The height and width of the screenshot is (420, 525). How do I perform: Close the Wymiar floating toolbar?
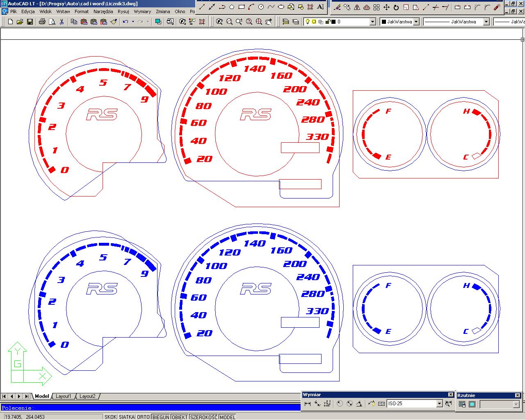coord(450,395)
